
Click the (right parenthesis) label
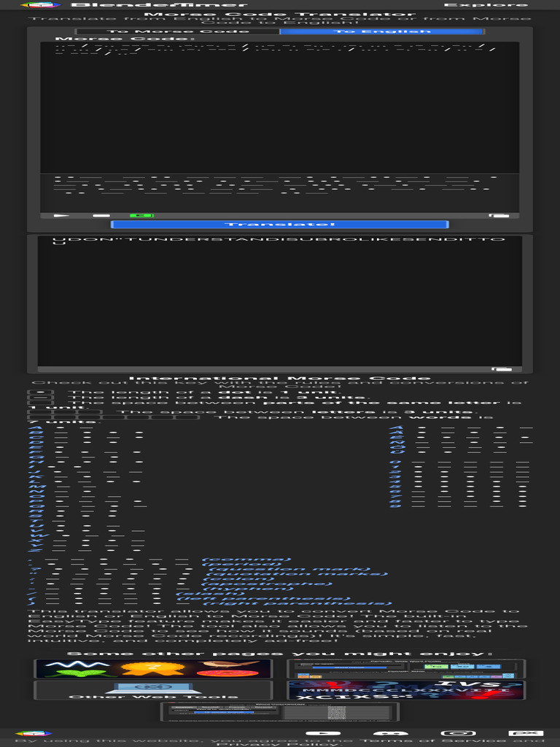click(x=297, y=603)
